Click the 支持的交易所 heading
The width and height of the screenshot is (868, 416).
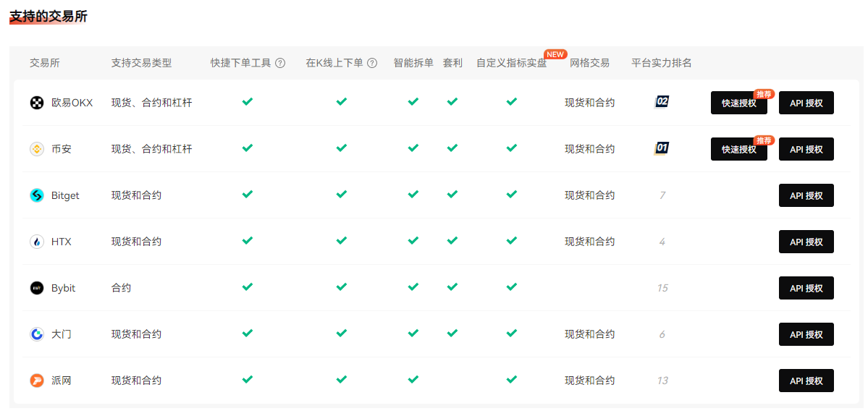[49, 17]
